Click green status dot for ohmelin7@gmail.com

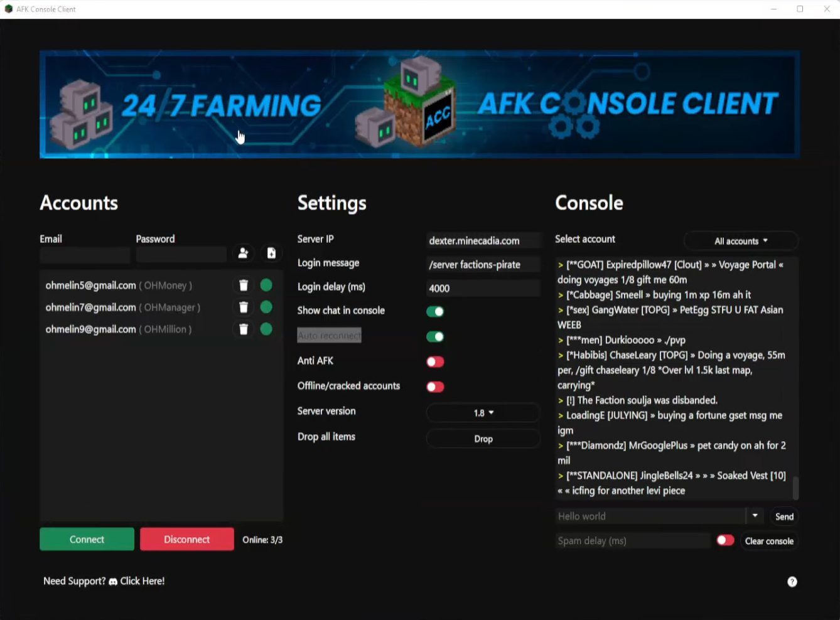pyautogui.click(x=266, y=307)
